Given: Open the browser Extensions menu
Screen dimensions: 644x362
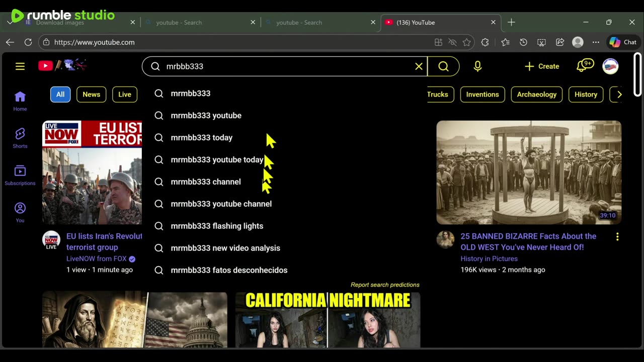Looking at the screenshot, I should pos(485,42).
